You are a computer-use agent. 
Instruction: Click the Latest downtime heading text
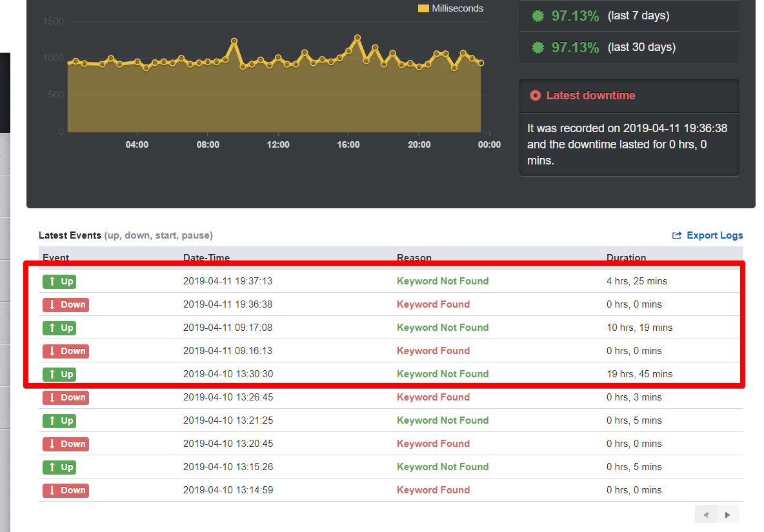[590, 95]
